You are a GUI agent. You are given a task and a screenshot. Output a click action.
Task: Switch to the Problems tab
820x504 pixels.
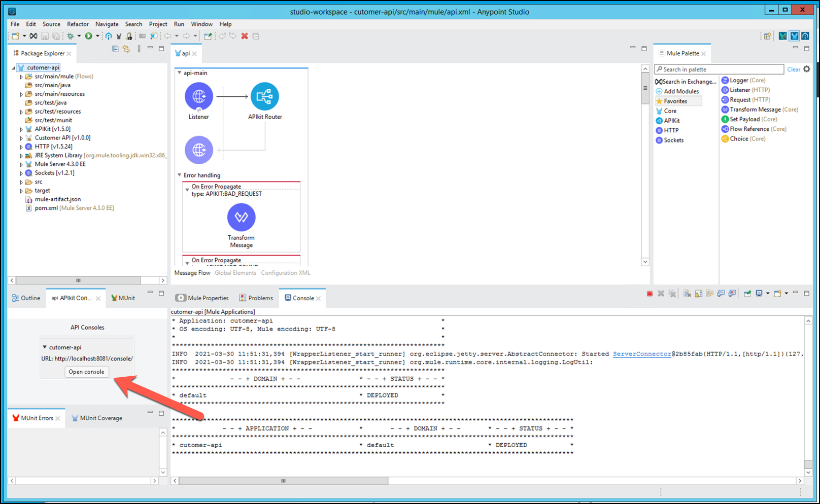pyautogui.click(x=256, y=298)
